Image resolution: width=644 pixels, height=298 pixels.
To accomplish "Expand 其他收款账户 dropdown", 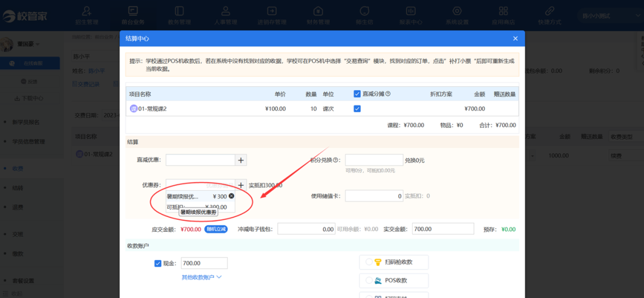I will [x=202, y=277].
